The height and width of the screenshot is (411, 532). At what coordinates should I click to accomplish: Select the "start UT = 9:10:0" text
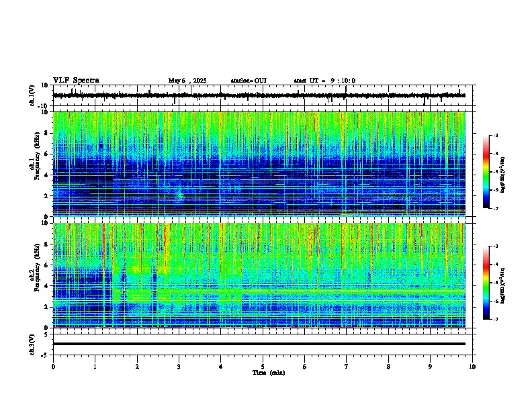pos(324,81)
